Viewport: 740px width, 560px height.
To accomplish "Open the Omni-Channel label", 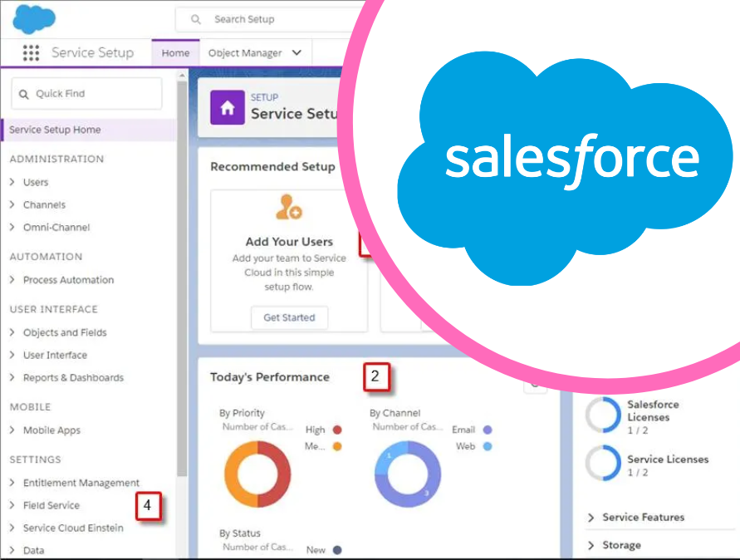I will coord(56,228).
